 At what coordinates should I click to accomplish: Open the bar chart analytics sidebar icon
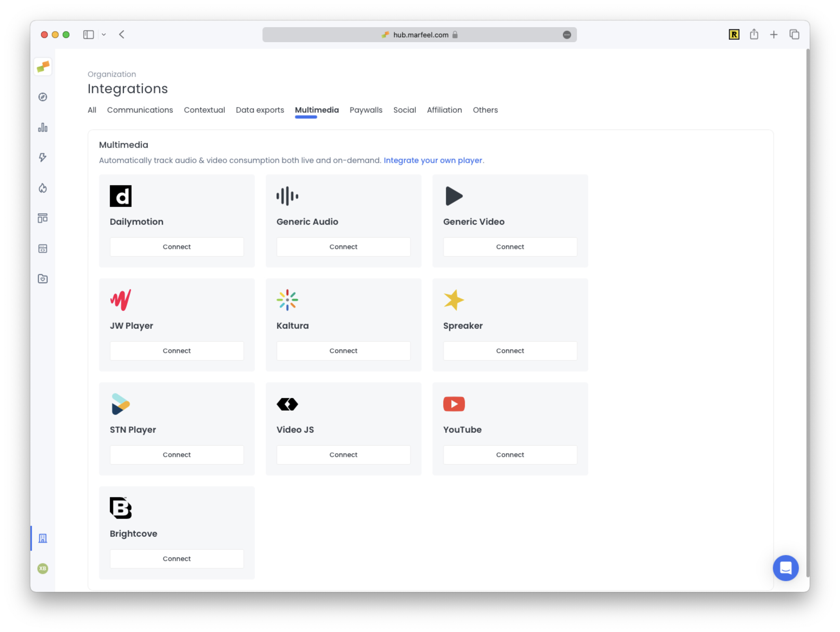click(x=42, y=127)
